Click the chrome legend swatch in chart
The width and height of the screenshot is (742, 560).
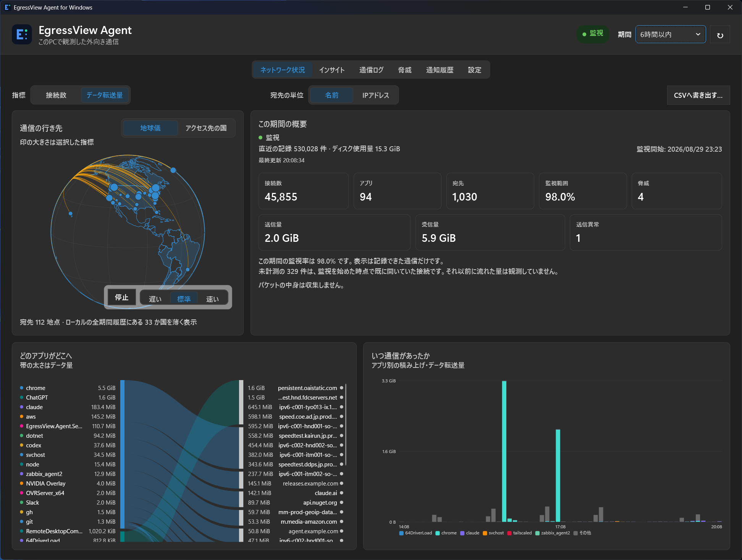[437, 533]
